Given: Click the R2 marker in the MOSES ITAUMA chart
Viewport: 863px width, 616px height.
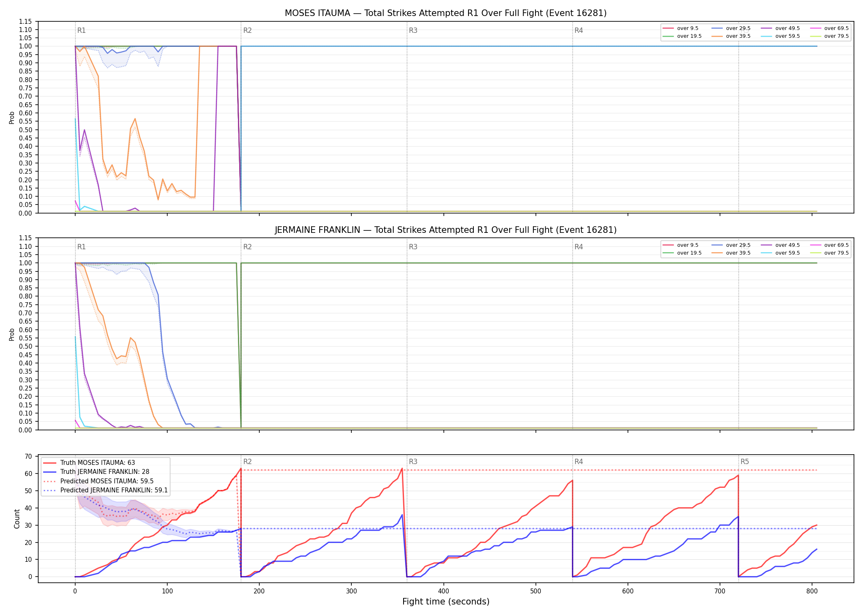Looking at the screenshot, I should pos(247,30).
